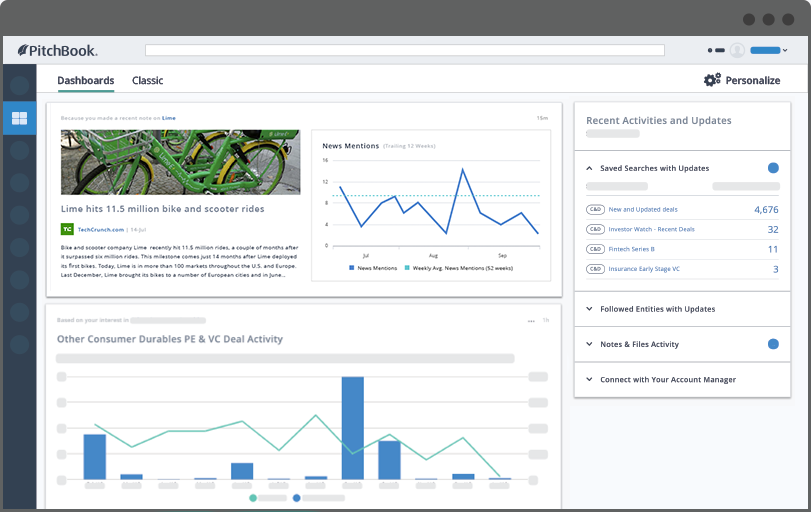Screen dimensions: 811x512
Task: Click Recent Activities and Updates heading
Action: coord(658,121)
